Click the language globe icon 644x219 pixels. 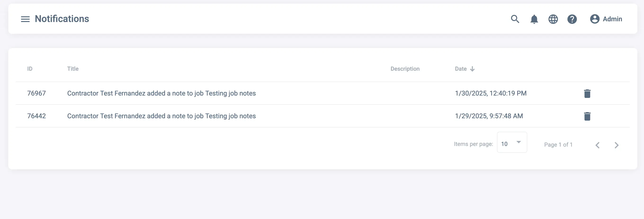(x=553, y=19)
